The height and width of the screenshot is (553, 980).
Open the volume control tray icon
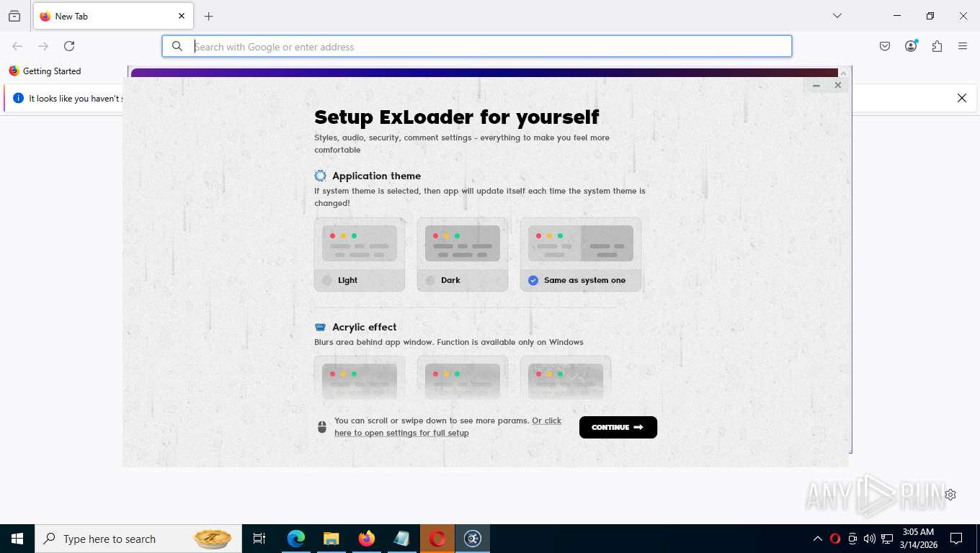[870, 539]
